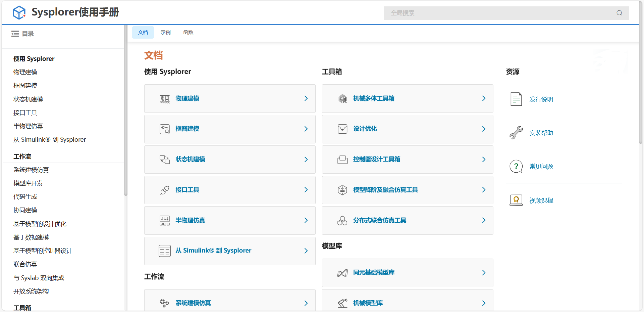
Task: Click the 状态机建模 card icon
Action: coord(165,160)
